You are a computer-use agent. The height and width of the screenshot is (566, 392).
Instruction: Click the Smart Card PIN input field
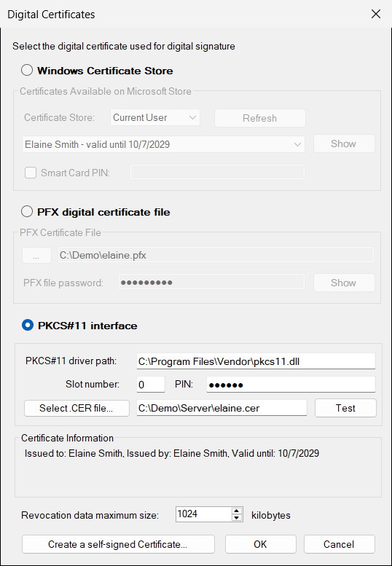[217, 172]
